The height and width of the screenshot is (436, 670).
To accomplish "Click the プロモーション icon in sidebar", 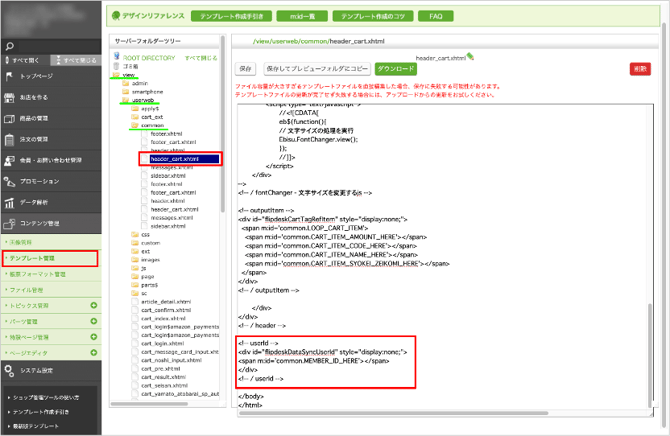I will [10, 181].
